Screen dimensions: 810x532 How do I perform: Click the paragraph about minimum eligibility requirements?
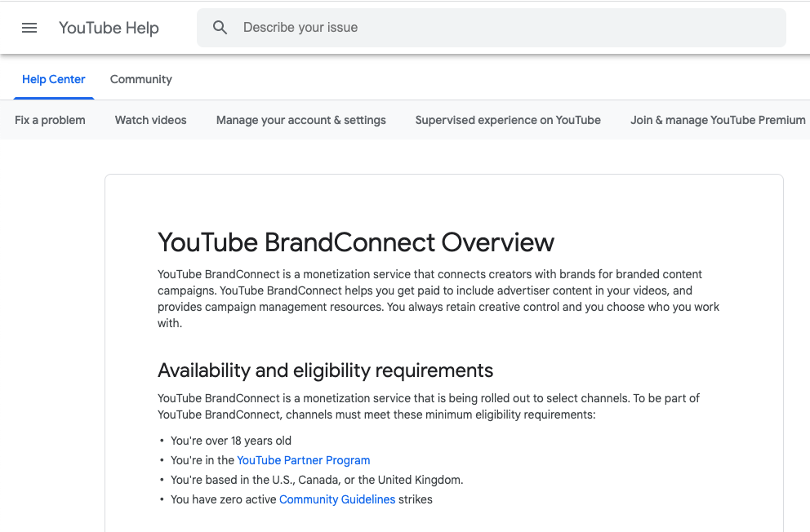[x=429, y=406]
